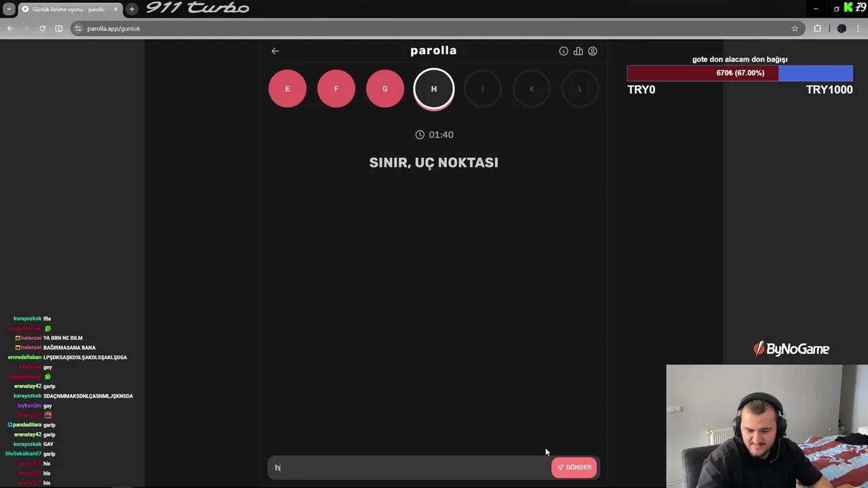
Task: Click the GÖNDER send button
Action: (x=574, y=467)
